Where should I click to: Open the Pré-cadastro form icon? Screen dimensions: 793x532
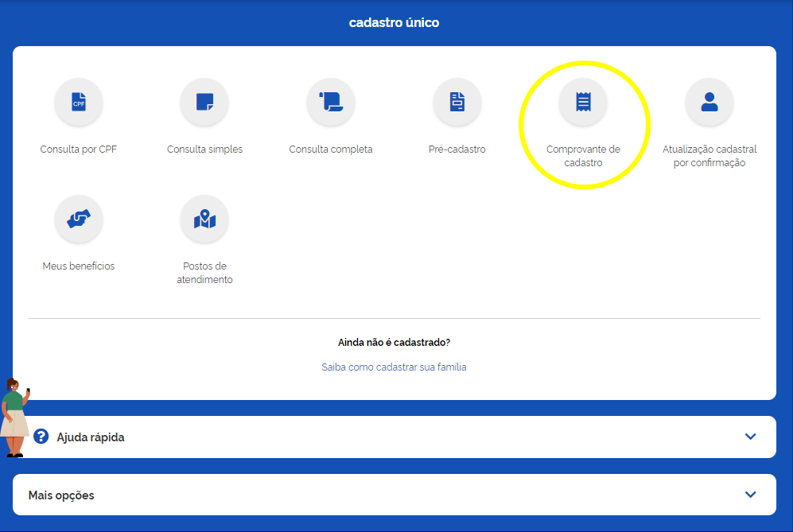[457, 103]
